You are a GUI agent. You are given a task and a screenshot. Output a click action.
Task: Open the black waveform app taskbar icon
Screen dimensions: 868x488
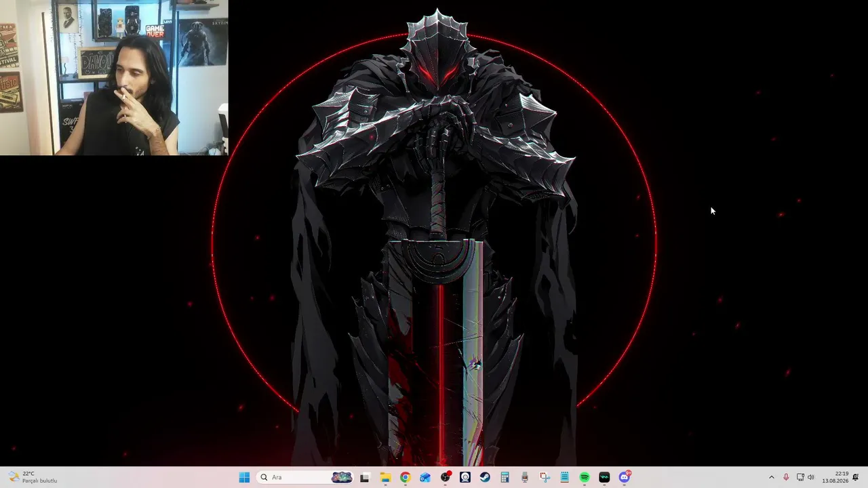604,477
